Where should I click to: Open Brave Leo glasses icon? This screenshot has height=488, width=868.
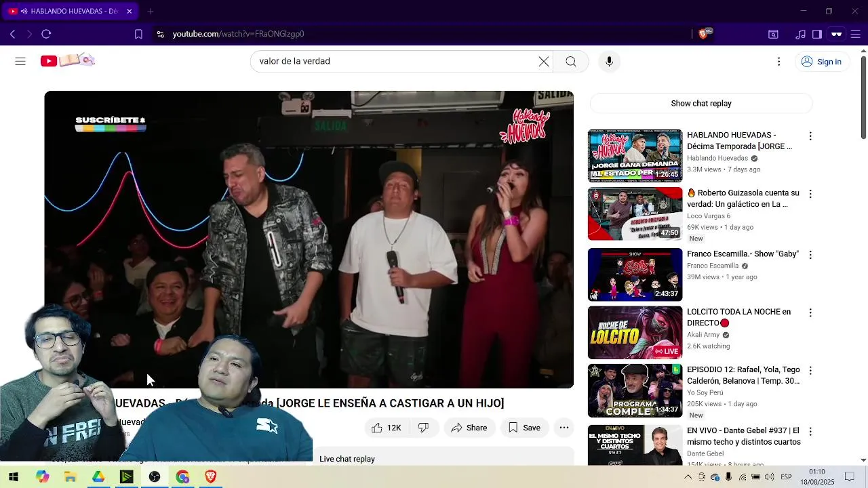pyautogui.click(x=837, y=34)
